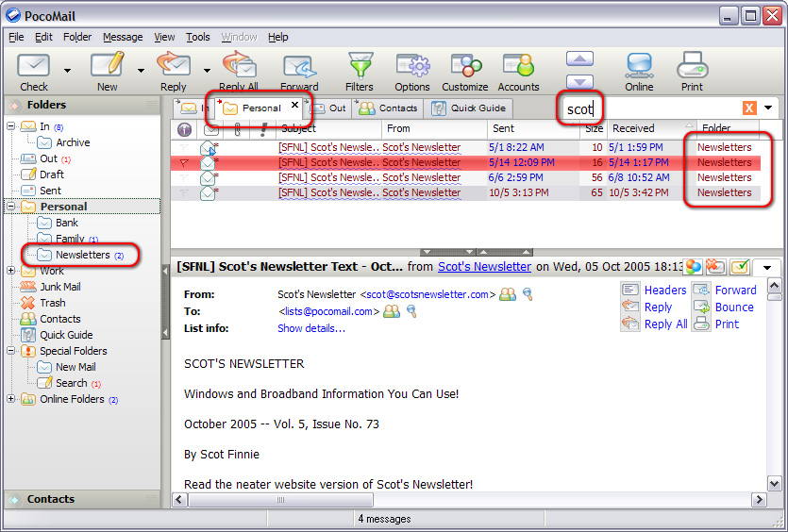Open the dropdown arrow next to New
The height and width of the screenshot is (532, 788).
[x=141, y=70]
